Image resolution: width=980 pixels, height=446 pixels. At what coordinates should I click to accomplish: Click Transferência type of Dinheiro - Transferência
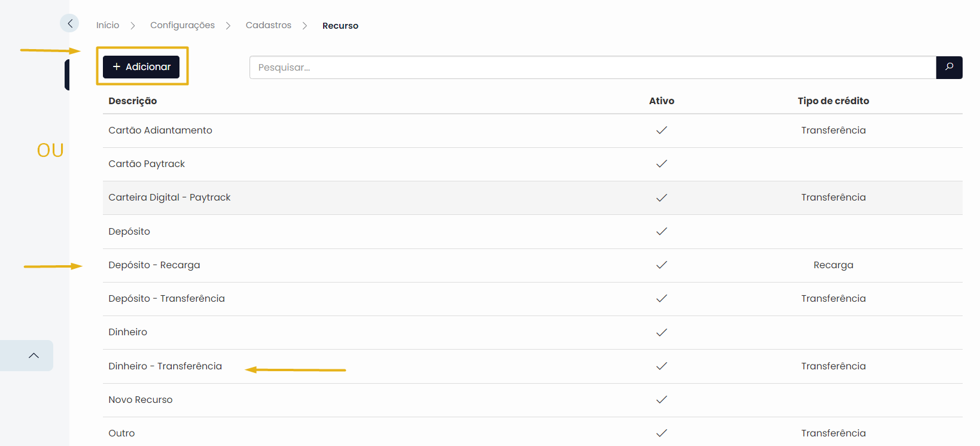833,366
